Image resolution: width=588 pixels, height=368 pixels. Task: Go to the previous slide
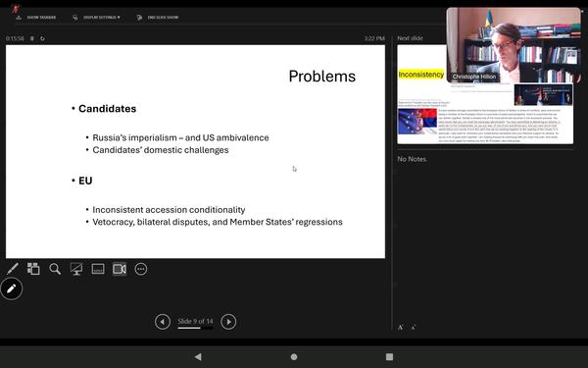[163, 322]
